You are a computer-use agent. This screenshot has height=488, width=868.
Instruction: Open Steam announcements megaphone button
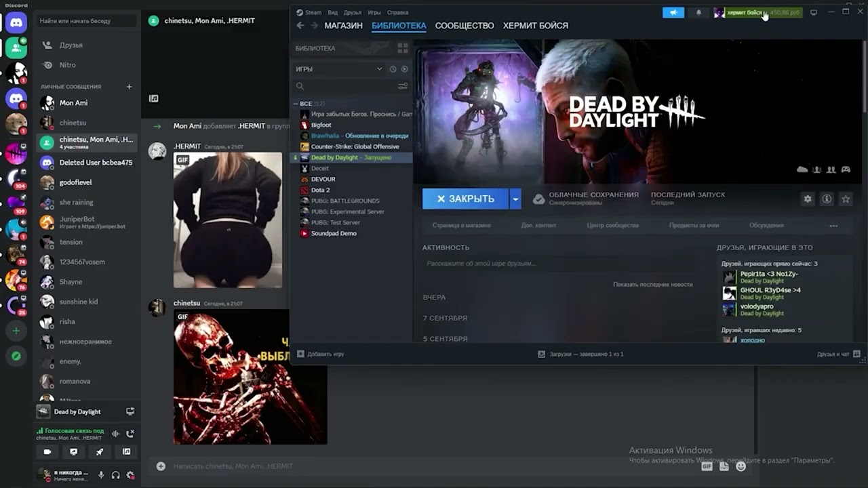click(x=673, y=12)
